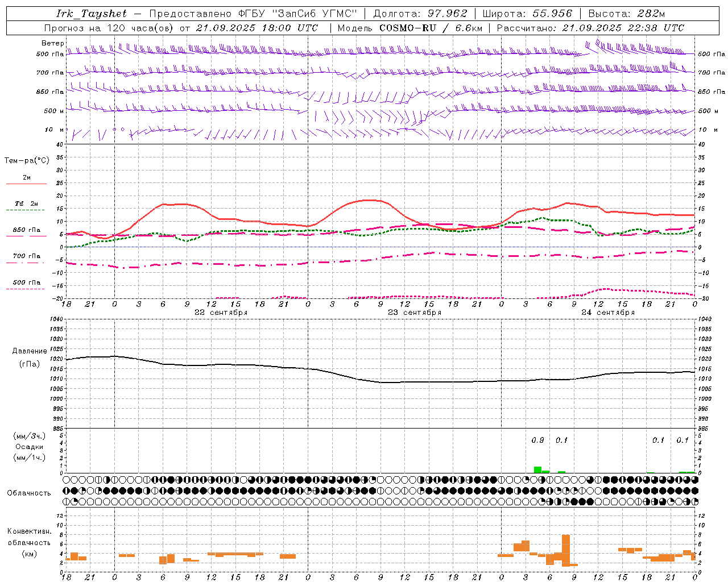Click the "Облачность" cloud cover label
The height and width of the screenshot is (582, 728).
point(29,493)
